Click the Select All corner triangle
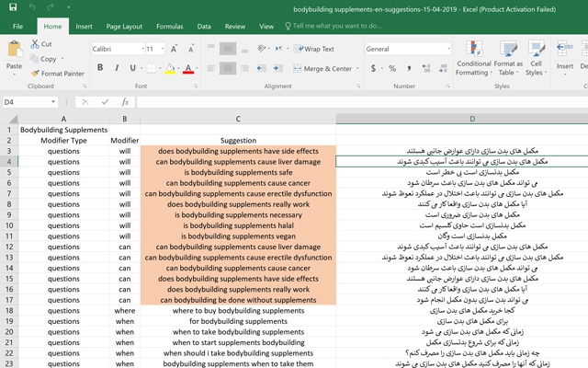Image resolution: width=588 pixels, height=368 pixels. 13,119
